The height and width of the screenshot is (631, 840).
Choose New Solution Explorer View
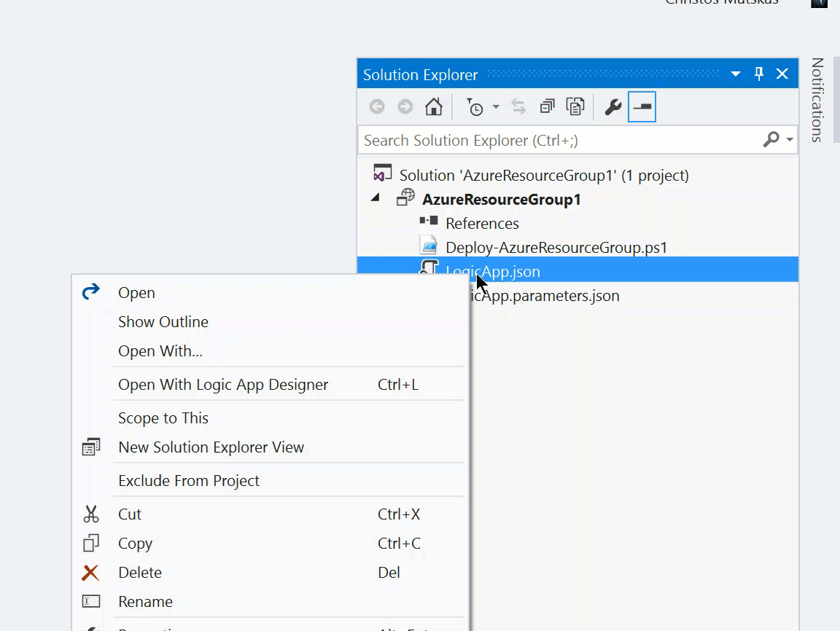[271, 447]
